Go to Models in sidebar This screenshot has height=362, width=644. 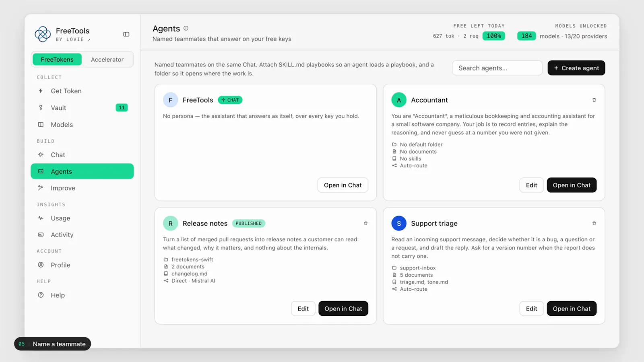click(x=82, y=125)
